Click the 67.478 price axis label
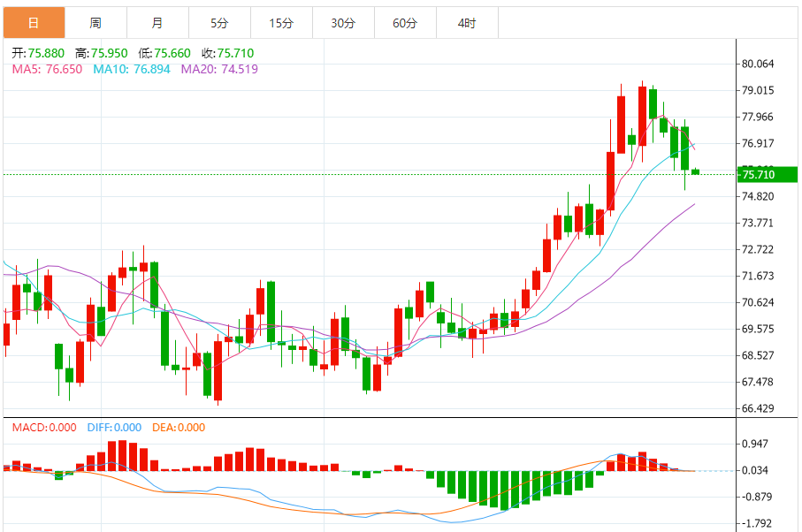This screenshot has width=802, height=532. (758, 382)
